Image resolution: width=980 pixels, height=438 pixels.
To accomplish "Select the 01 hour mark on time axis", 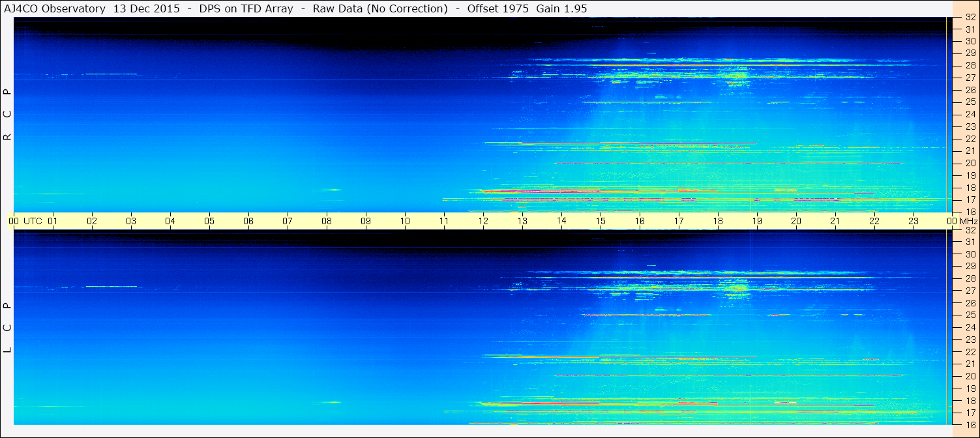I will (53, 221).
